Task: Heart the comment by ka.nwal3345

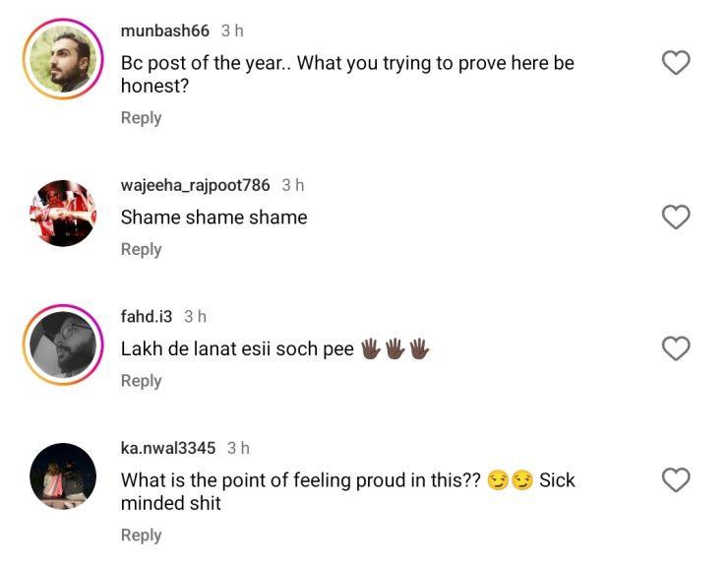Action: [676, 480]
